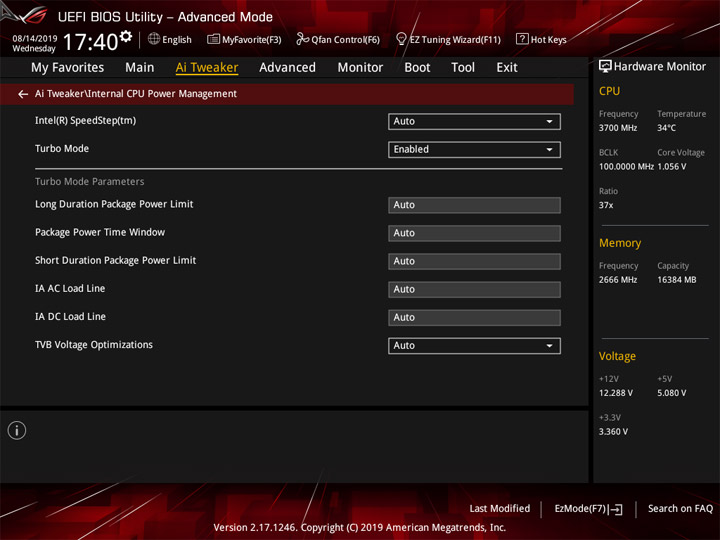
Task: Click the Ai Tweaker\Internal CPU Power Management breadcrumb
Action: tap(136, 94)
